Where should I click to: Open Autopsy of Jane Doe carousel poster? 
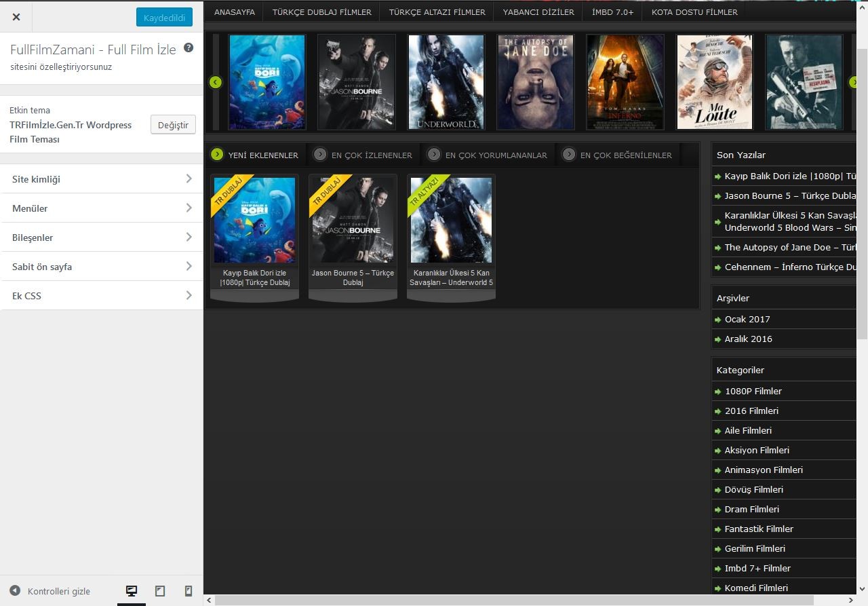click(x=536, y=82)
